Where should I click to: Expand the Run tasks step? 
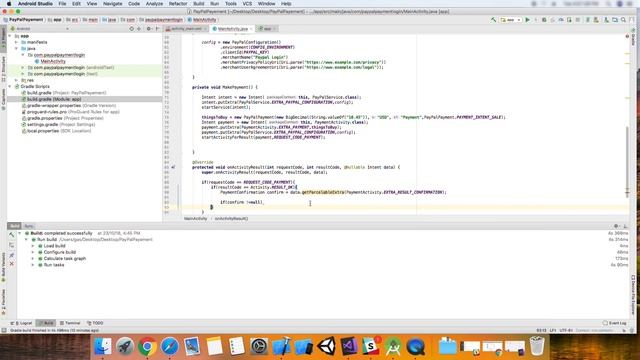pos(33,265)
